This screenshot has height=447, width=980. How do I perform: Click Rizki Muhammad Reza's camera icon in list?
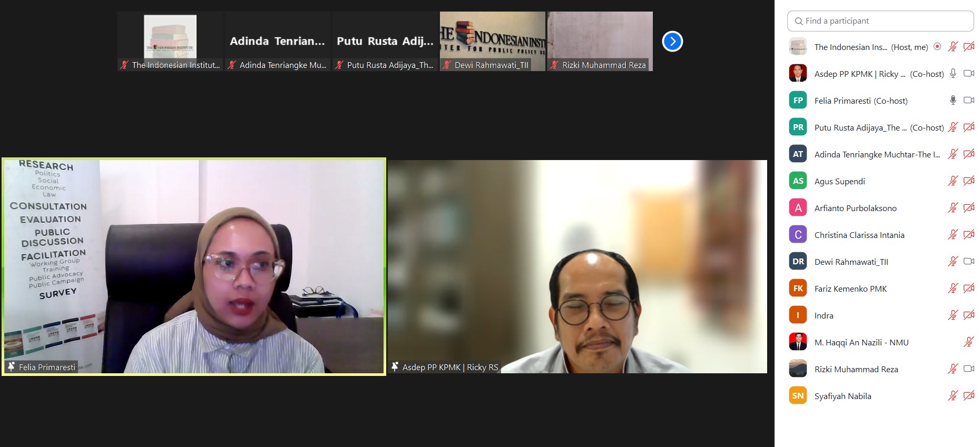(x=968, y=369)
